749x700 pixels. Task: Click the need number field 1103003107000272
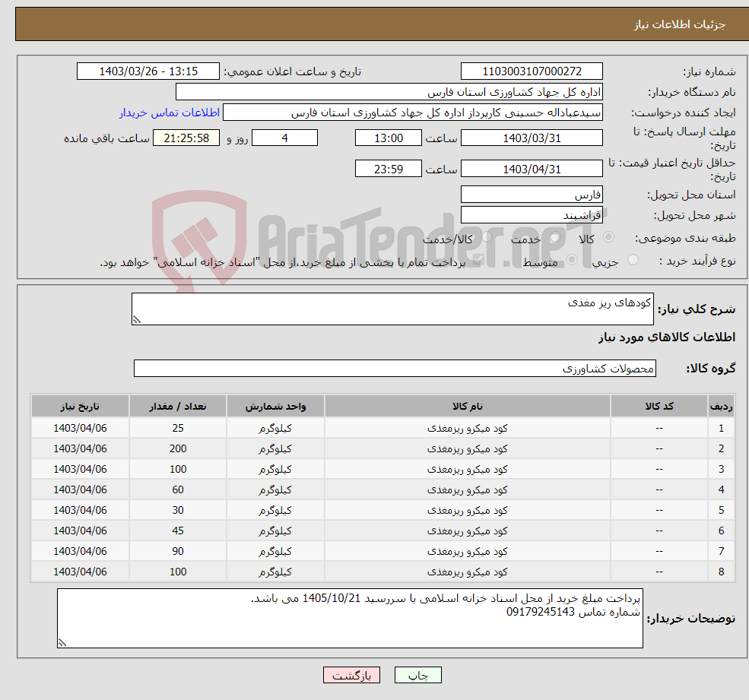(532, 71)
